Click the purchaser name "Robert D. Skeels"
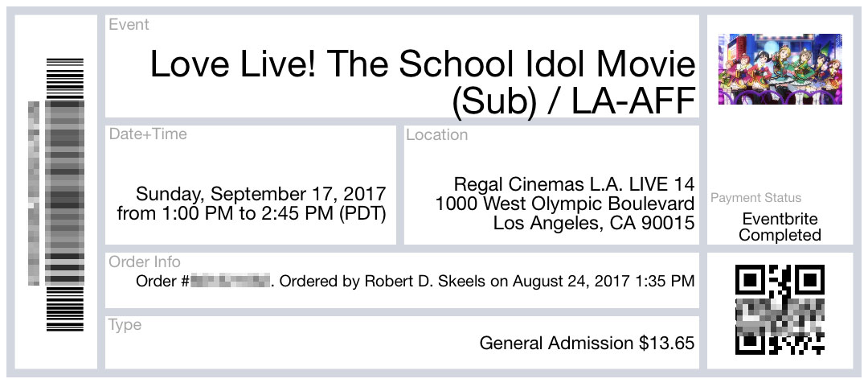The image size is (868, 383). 424,282
